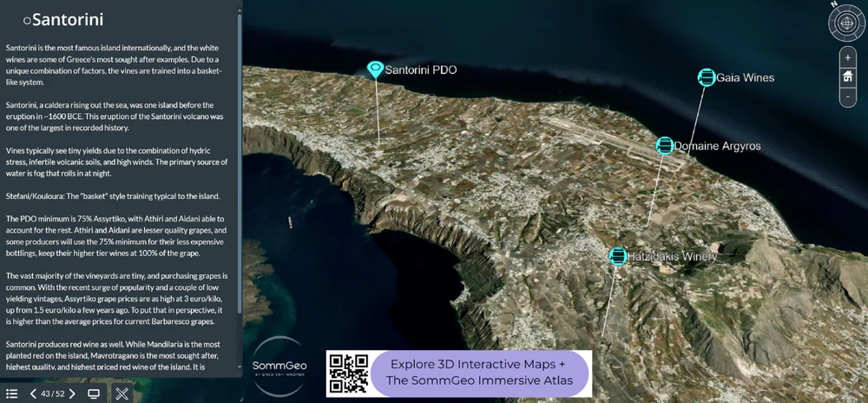Select the Gaia Wines barrel marker

coord(707,77)
